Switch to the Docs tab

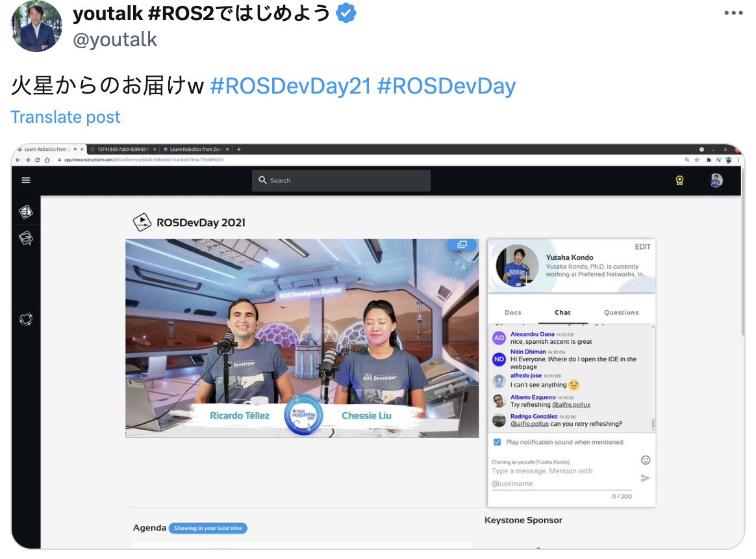[x=513, y=313]
